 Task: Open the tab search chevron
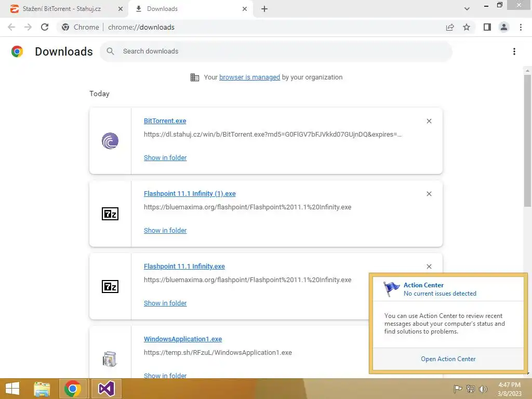[x=467, y=9]
